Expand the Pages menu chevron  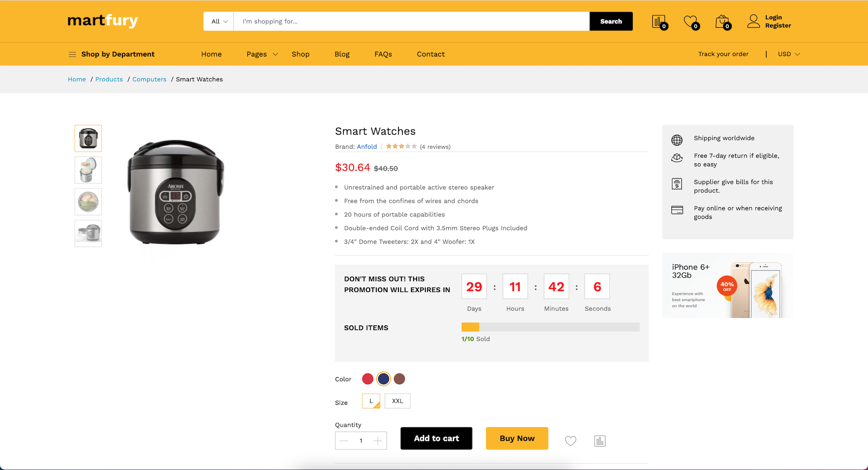coord(275,54)
